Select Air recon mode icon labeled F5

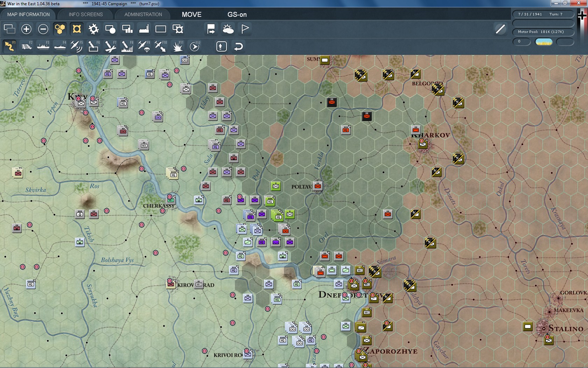pos(77,46)
